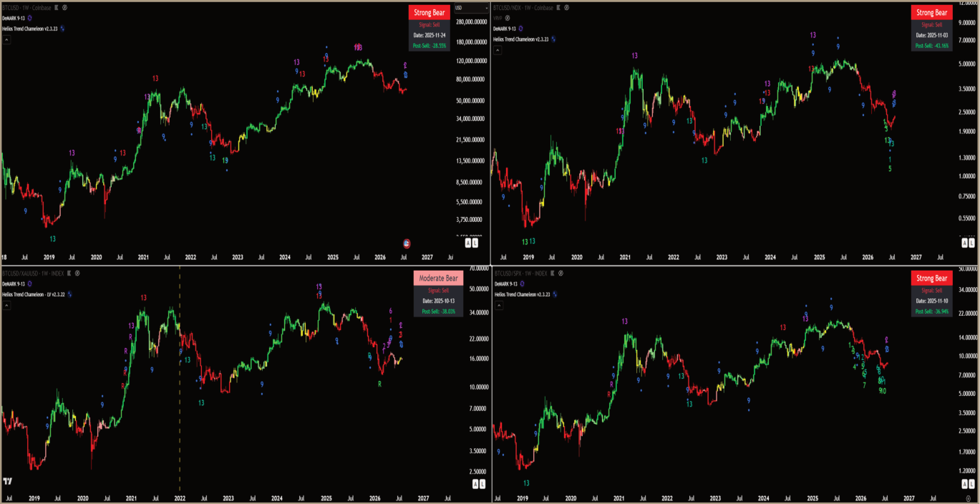Click the TradingView logo in the BTCUSD/XAUUSD chart

8,481
